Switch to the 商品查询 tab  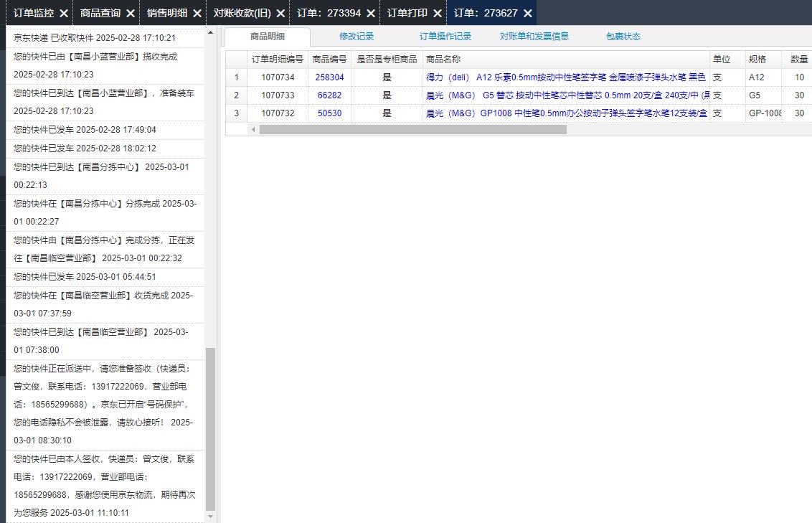click(x=100, y=13)
